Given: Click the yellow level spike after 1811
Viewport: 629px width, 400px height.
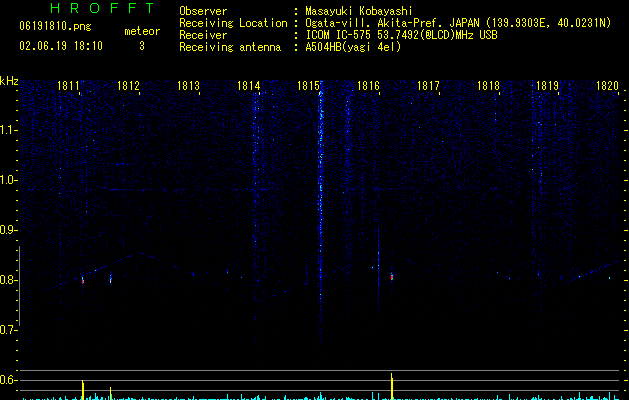Looking at the screenshot, I should point(83,390).
